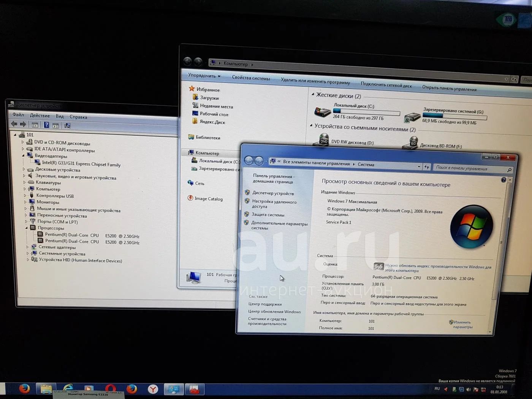
Task: Open Сеть in Explorer sidebar
Action: pyautogui.click(x=199, y=183)
